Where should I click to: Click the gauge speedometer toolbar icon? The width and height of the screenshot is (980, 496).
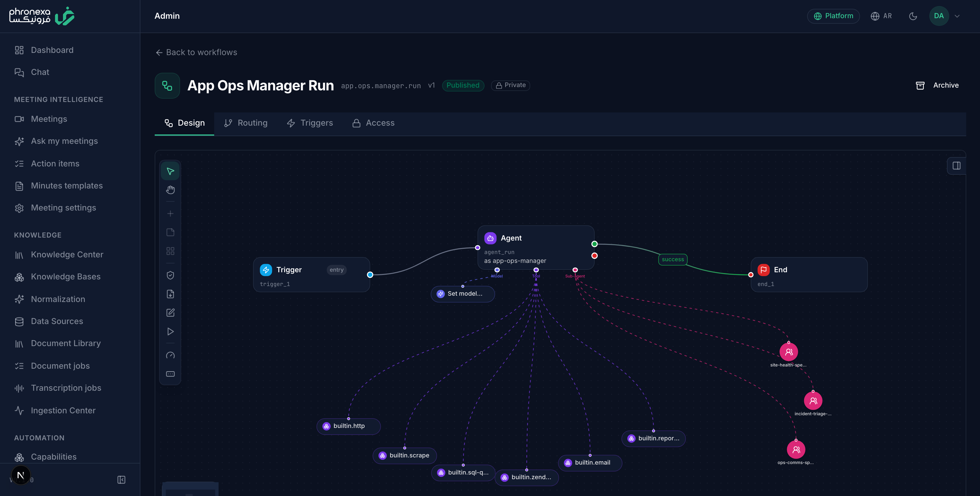(170, 355)
